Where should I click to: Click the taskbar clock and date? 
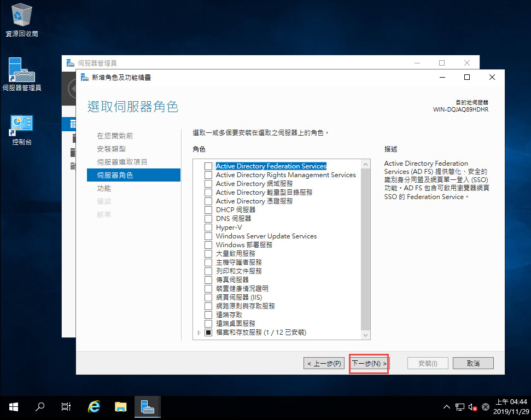pos(511,407)
